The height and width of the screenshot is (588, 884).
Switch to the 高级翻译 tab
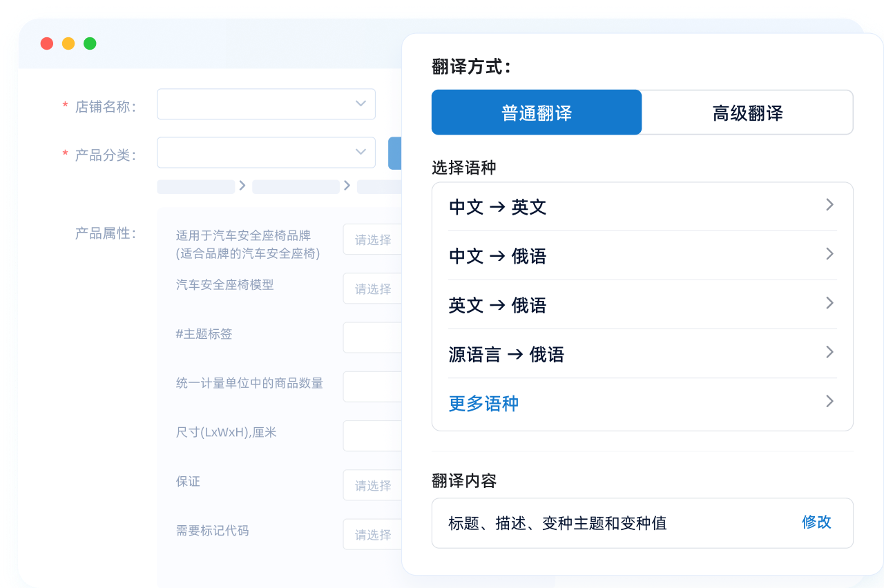747,112
